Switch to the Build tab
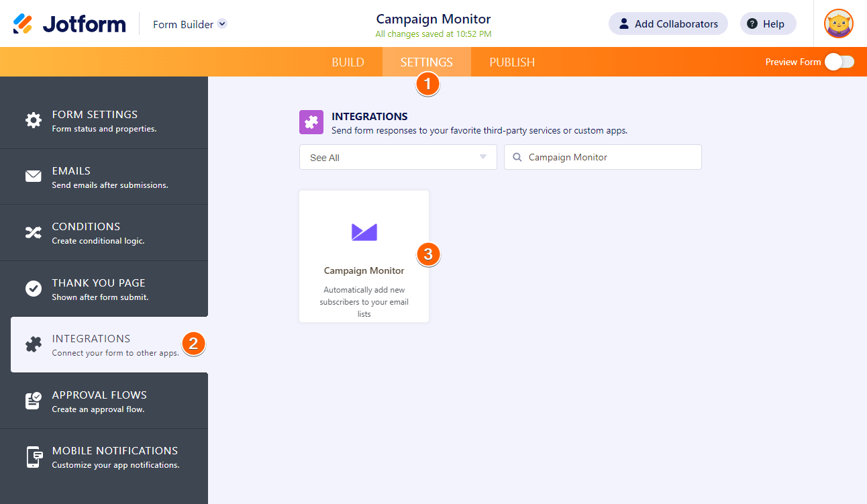 point(348,62)
